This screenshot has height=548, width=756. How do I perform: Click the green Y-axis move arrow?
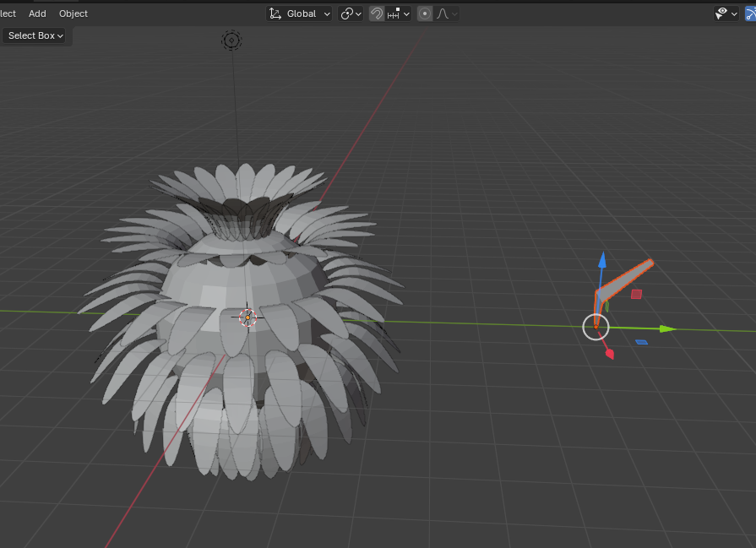tap(666, 328)
